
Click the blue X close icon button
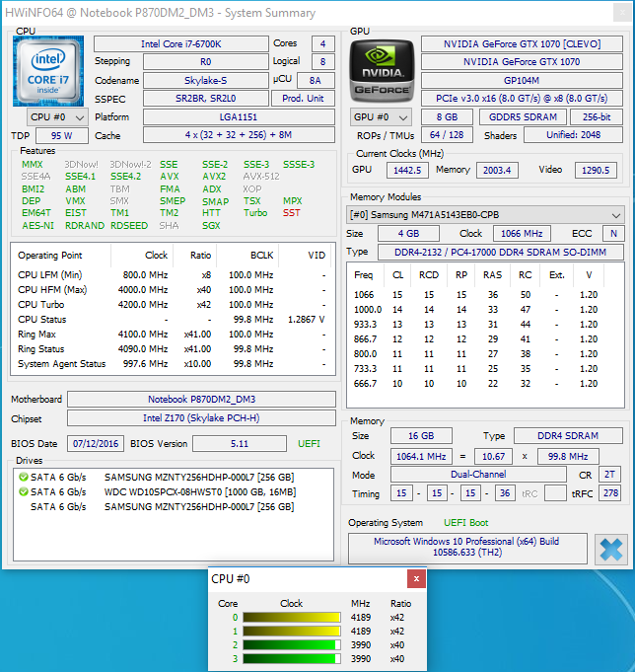(x=610, y=550)
